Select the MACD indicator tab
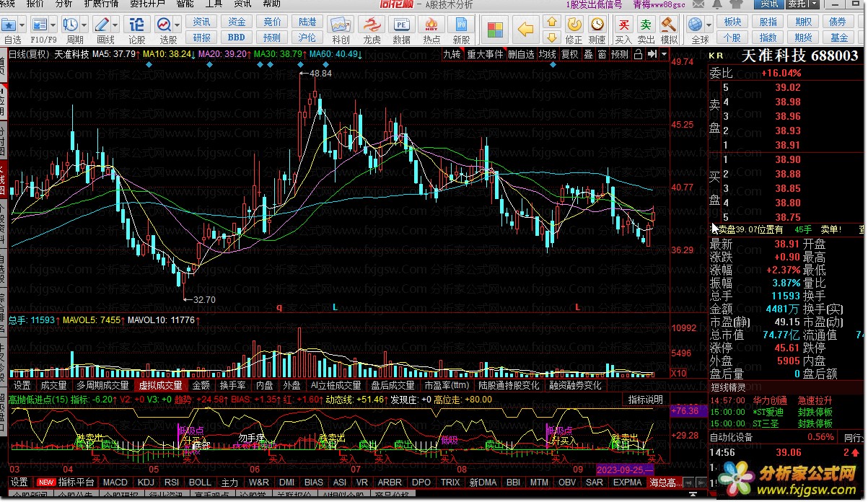The image size is (868, 502). [x=115, y=482]
